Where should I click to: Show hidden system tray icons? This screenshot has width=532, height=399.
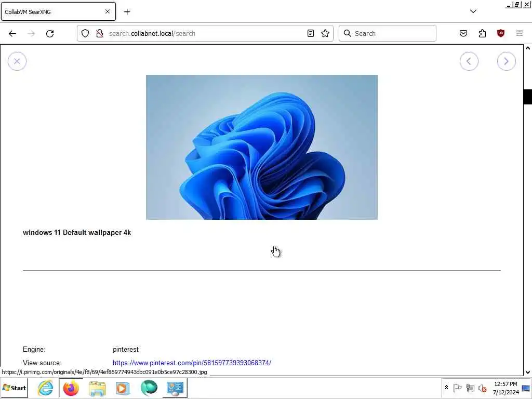pos(446,388)
